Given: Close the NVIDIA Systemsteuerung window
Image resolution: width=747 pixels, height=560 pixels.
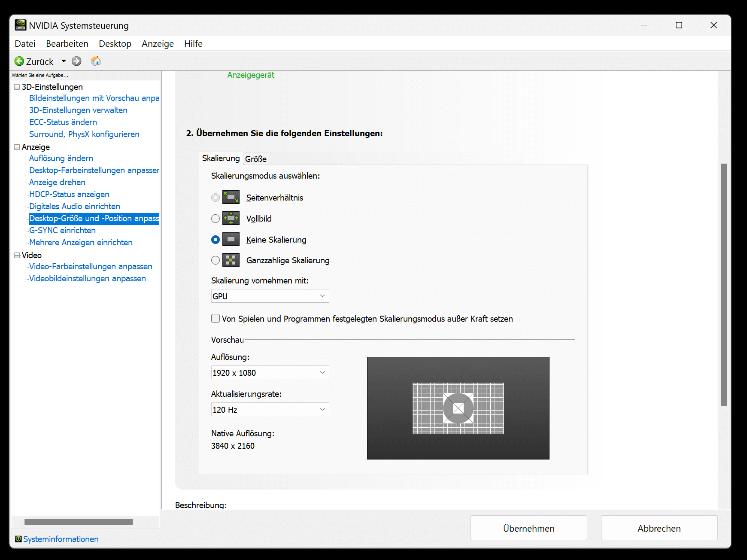Looking at the screenshot, I should coord(714,25).
